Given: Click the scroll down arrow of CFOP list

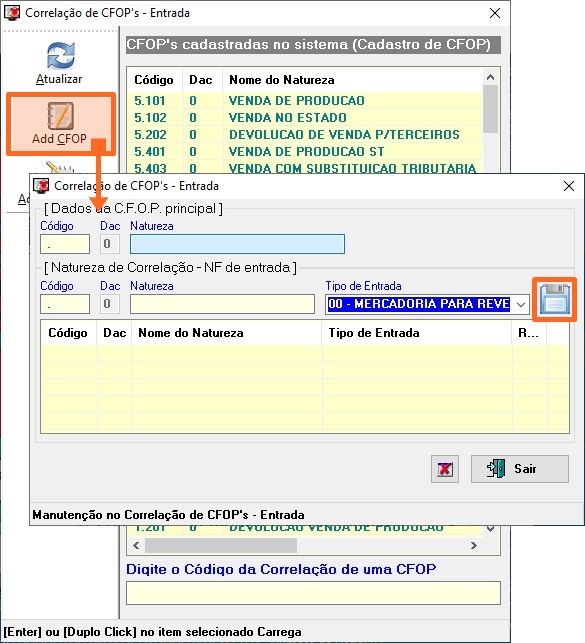Looking at the screenshot, I should [490, 529].
